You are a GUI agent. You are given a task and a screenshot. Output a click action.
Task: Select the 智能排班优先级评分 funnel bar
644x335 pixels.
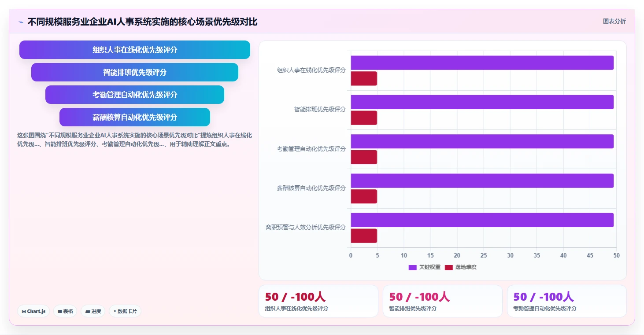click(x=135, y=72)
